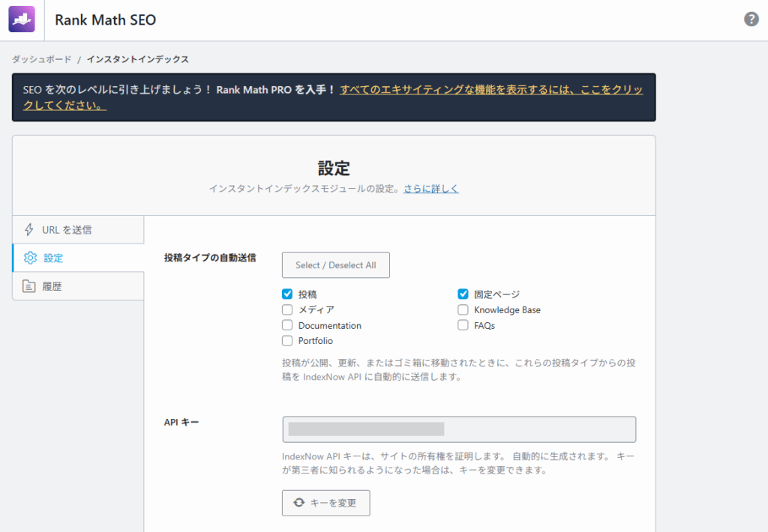Go to ダッシュボード breadcrumb link
This screenshot has height=532, width=768.
tap(42, 59)
